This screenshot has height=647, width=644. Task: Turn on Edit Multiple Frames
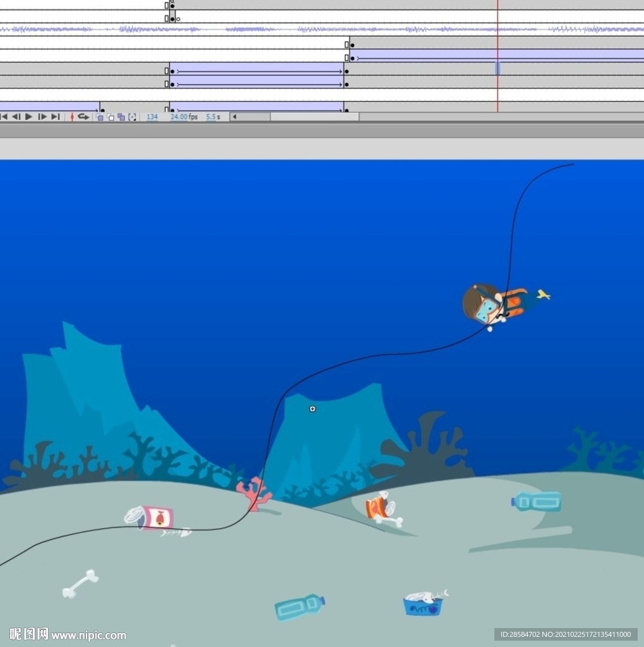click(121, 117)
